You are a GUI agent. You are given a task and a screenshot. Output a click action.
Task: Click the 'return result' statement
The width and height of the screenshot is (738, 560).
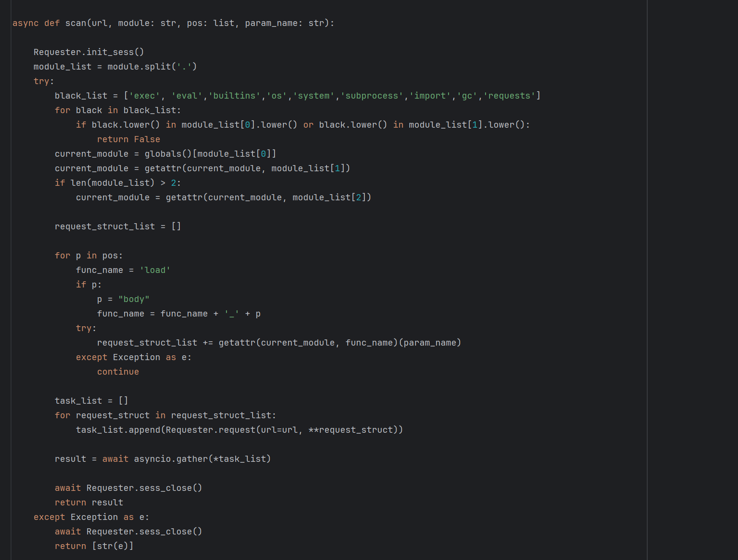tap(89, 502)
